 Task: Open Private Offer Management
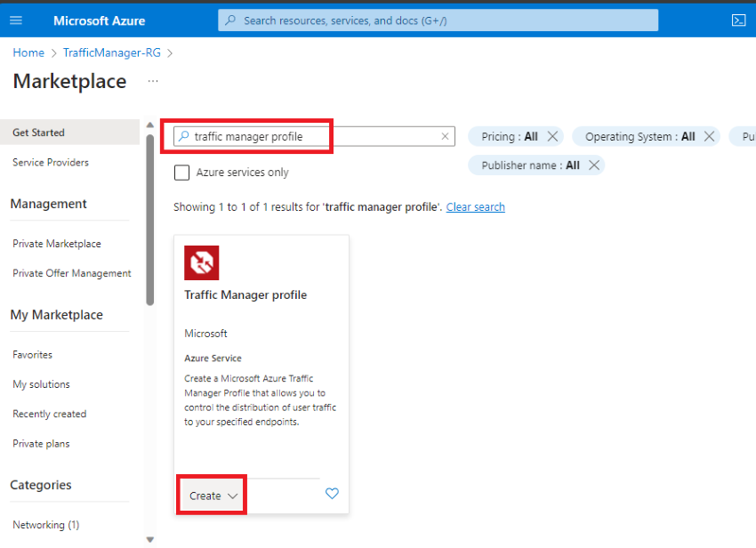pyautogui.click(x=72, y=273)
